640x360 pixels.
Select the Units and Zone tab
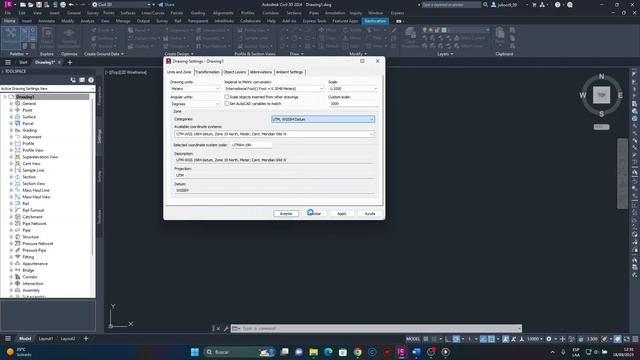[x=179, y=72]
